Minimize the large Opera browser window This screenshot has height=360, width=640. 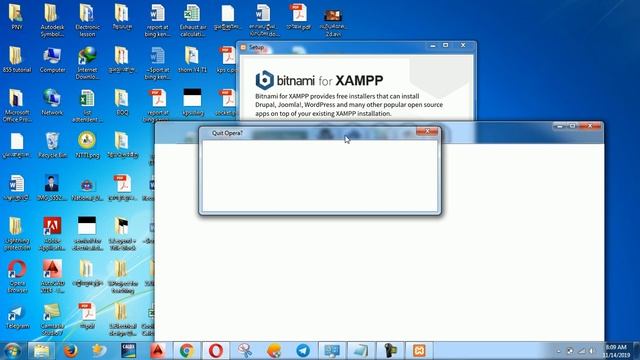click(560, 126)
